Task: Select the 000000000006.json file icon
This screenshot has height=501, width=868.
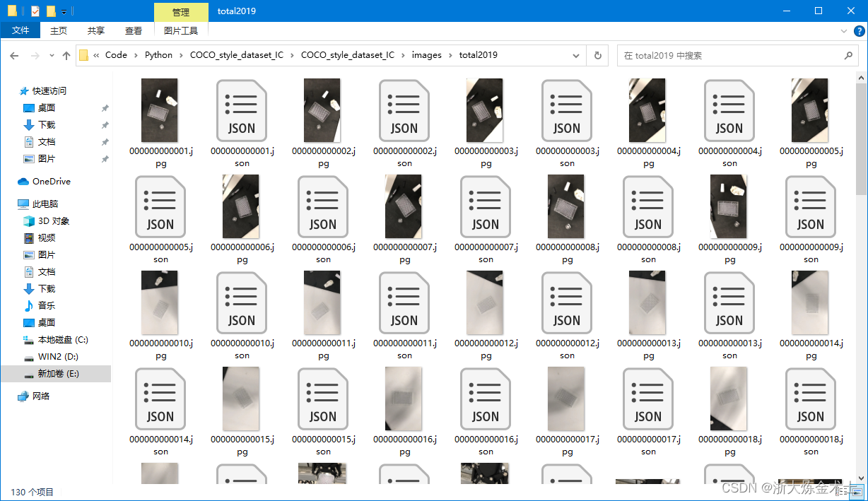Action: coord(322,207)
